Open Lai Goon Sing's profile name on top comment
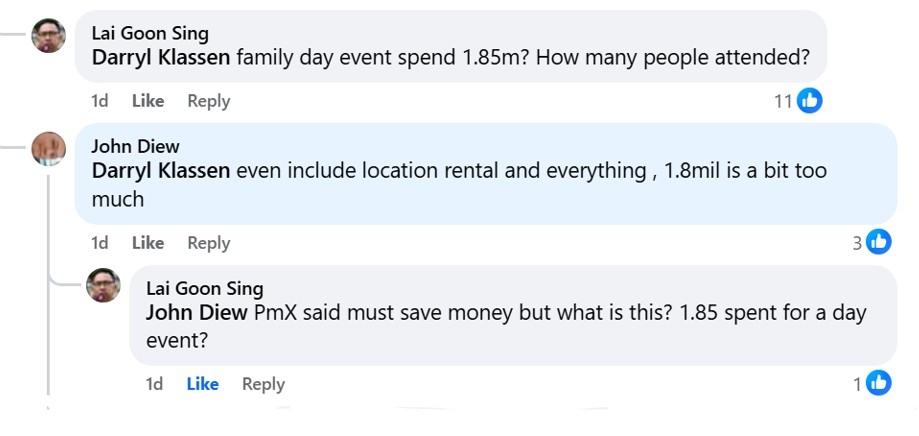Screen dimensions: 919x436 pyautogui.click(x=150, y=34)
